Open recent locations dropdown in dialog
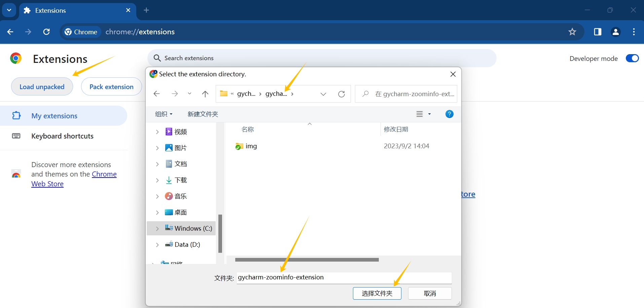 pos(189,94)
